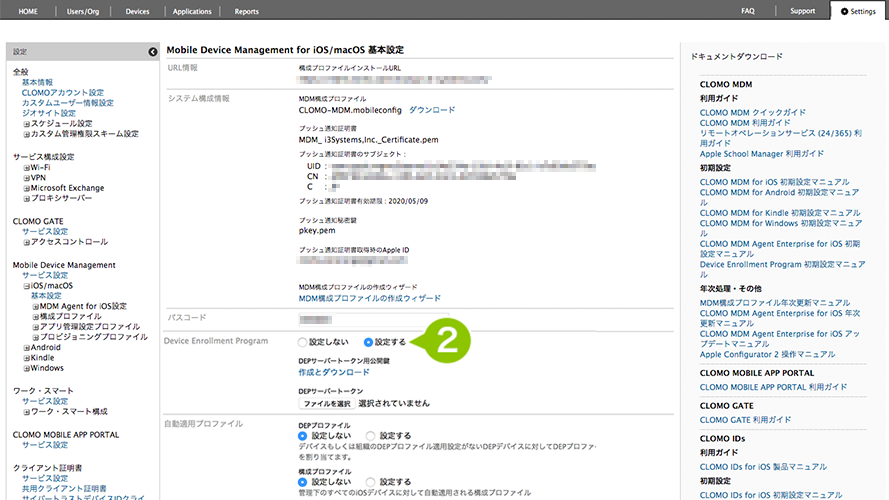The image size is (889, 500).
Task: Open CLOMO MOBILE APP PORTAL 利用ガイド
Action: (773, 387)
